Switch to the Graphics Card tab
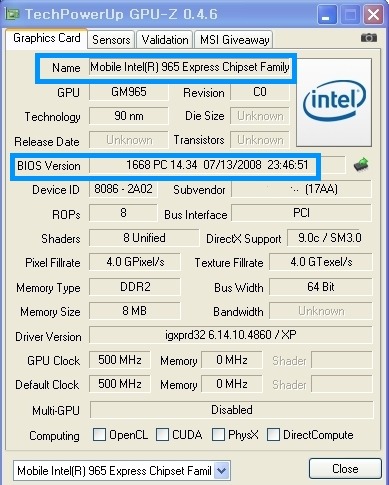 pos(47,38)
